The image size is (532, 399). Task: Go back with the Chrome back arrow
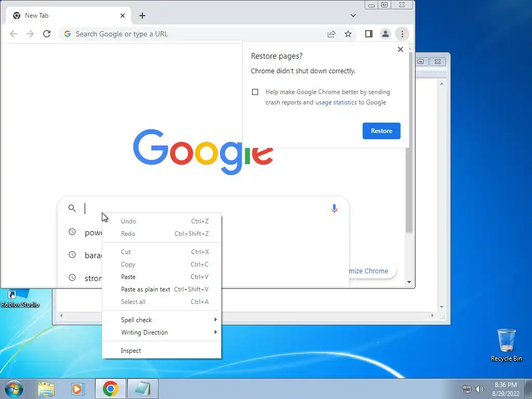[x=14, y=34]
